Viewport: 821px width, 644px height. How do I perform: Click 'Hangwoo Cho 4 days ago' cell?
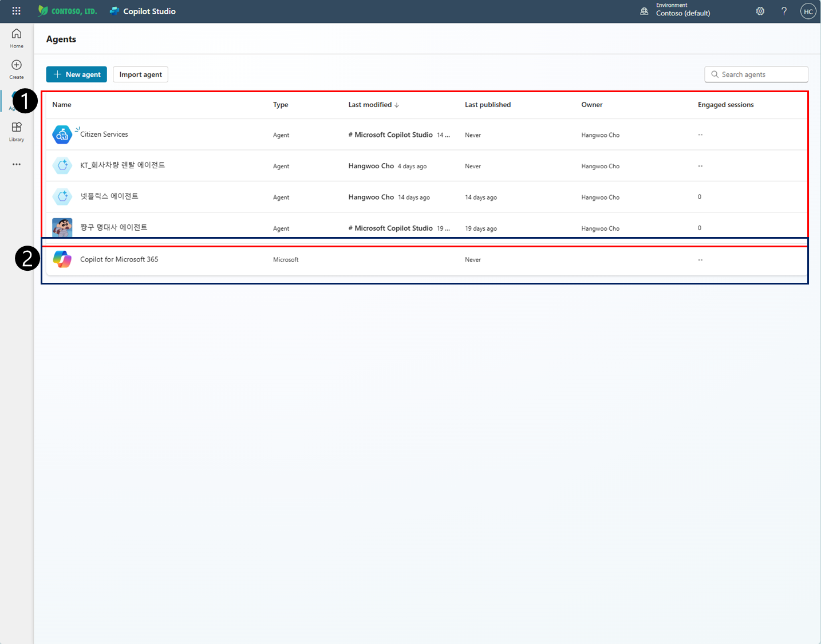tap(388, 166)
